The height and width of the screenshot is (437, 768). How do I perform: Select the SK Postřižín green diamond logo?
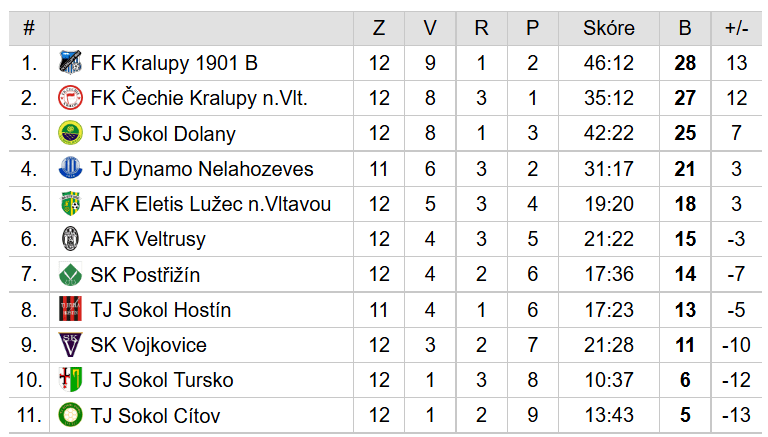[70, 274]
